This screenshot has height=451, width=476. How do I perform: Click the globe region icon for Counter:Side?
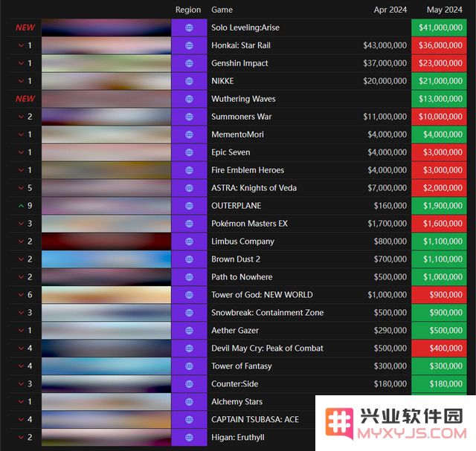[x=189, y=384]
